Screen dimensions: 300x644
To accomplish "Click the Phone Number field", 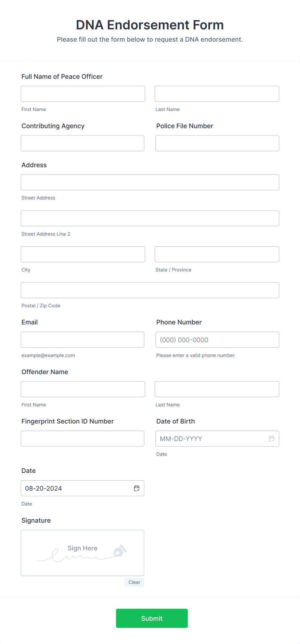I will [x=217, y=340].
